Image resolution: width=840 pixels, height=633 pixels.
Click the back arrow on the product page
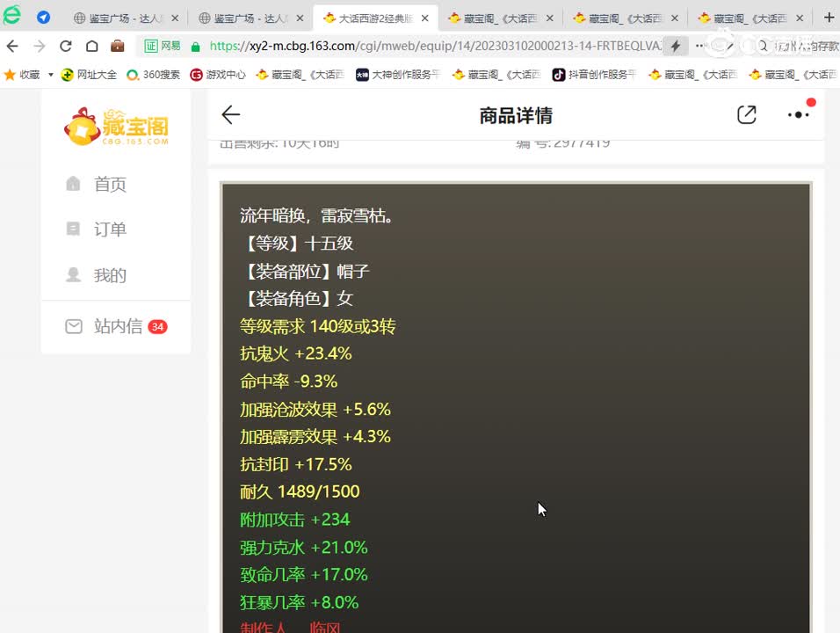pyautogui.click(x=230, y=114)
